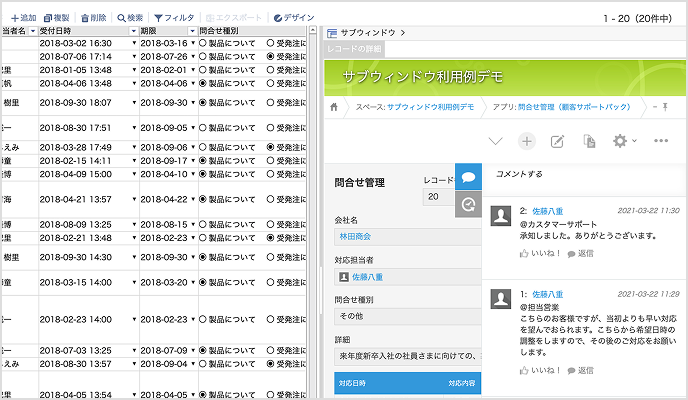Open the 受付日時 column header dropdown
Viewport: 688px width, 400px height.
point(134,31)
